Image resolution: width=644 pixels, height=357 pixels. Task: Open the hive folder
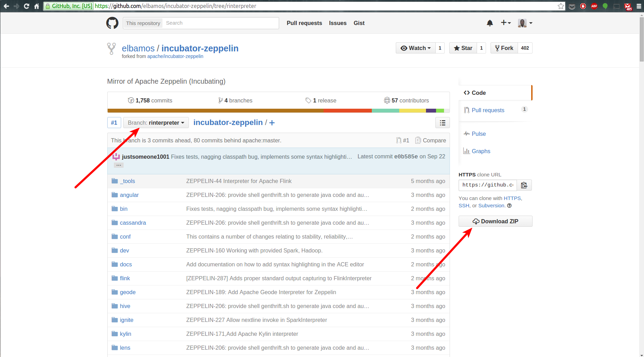(125, 306)
